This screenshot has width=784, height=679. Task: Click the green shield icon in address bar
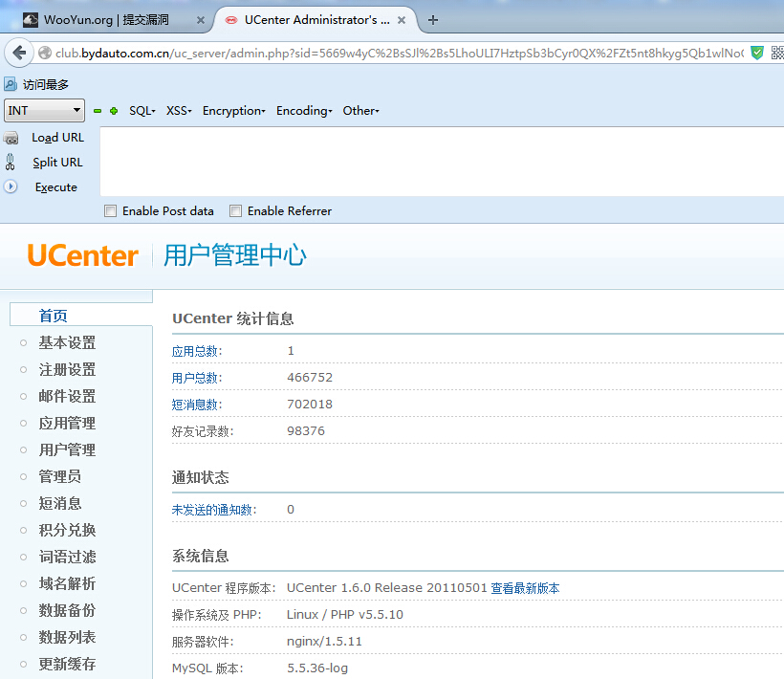tap(757, 53)
